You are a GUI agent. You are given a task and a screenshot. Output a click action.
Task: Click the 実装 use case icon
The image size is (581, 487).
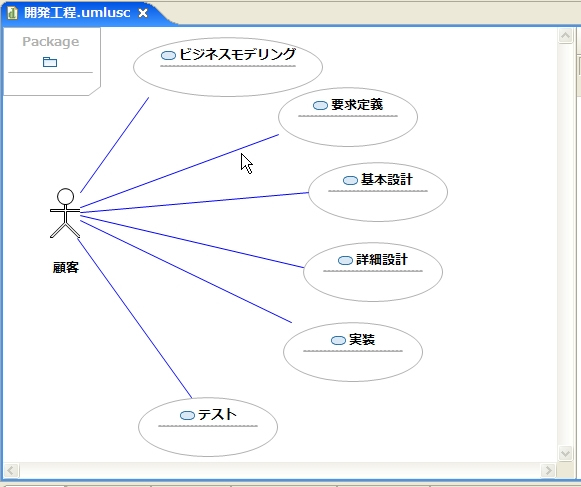pos(338,341)
